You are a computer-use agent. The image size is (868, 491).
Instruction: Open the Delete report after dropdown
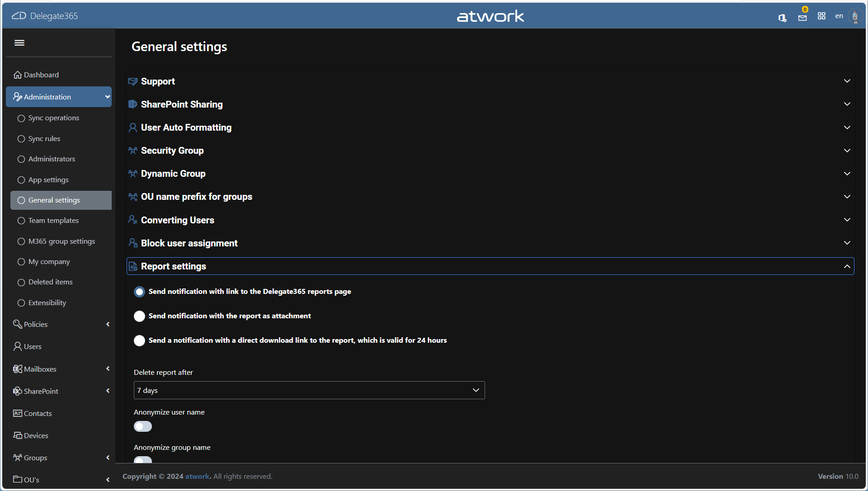pyautogui.click(x=309, y=390)
